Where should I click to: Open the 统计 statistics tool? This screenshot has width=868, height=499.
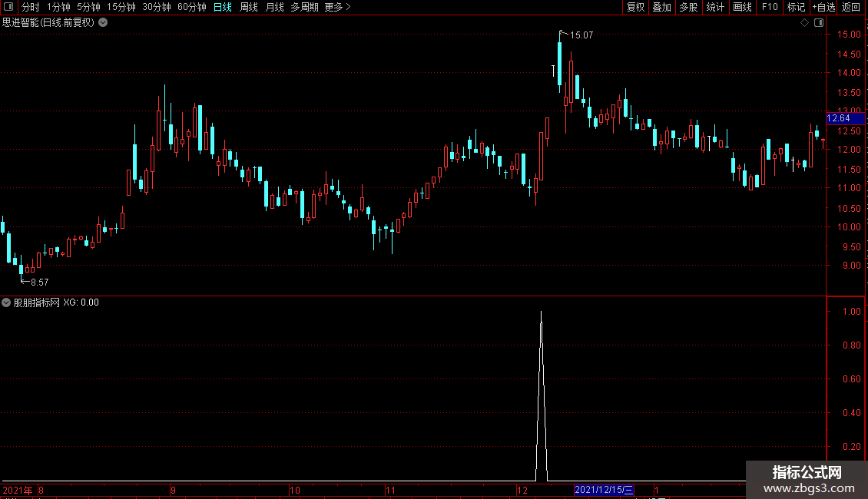click(x=715, y=7)
